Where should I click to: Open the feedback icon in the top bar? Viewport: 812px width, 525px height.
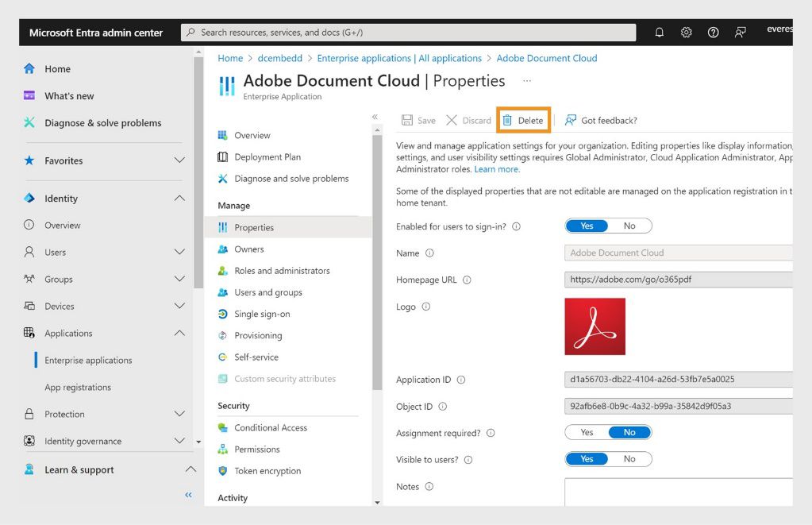coord(741,33)
